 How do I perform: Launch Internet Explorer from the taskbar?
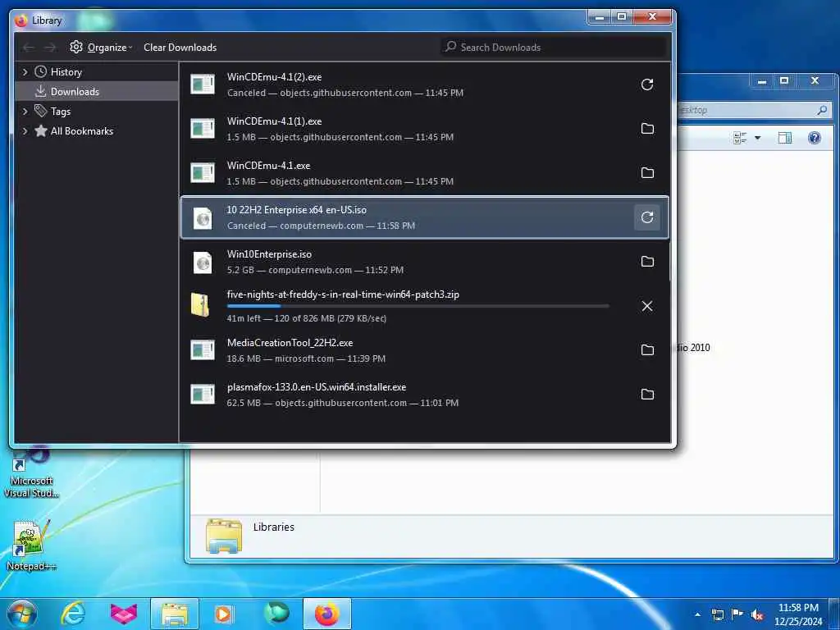(73, 614)
